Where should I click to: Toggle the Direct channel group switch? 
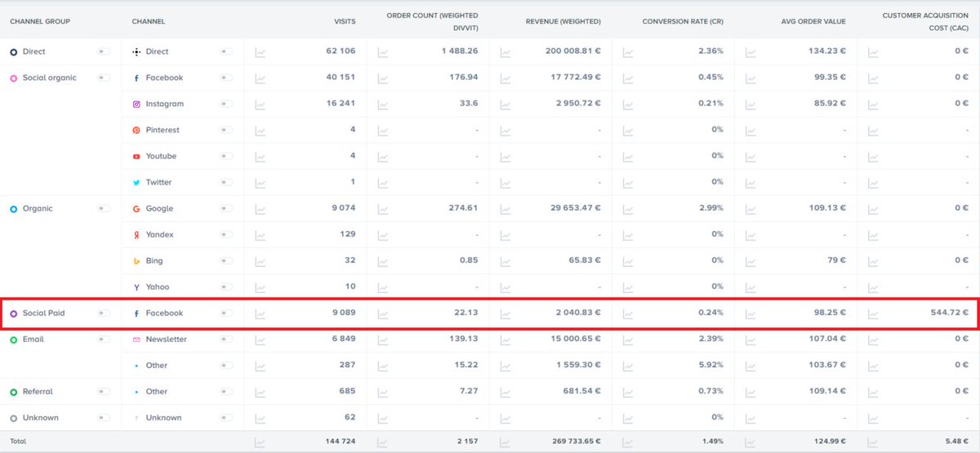pyautogui.click(x=104, y=51)
